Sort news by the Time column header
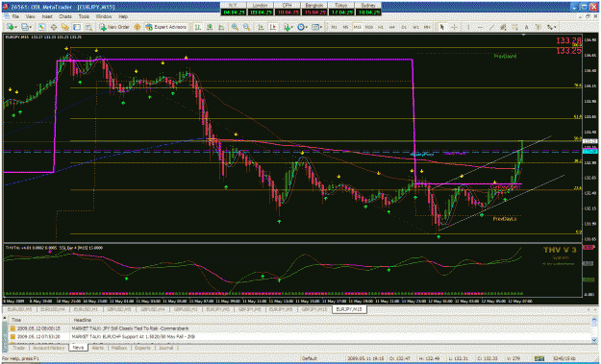 point(38,320)
